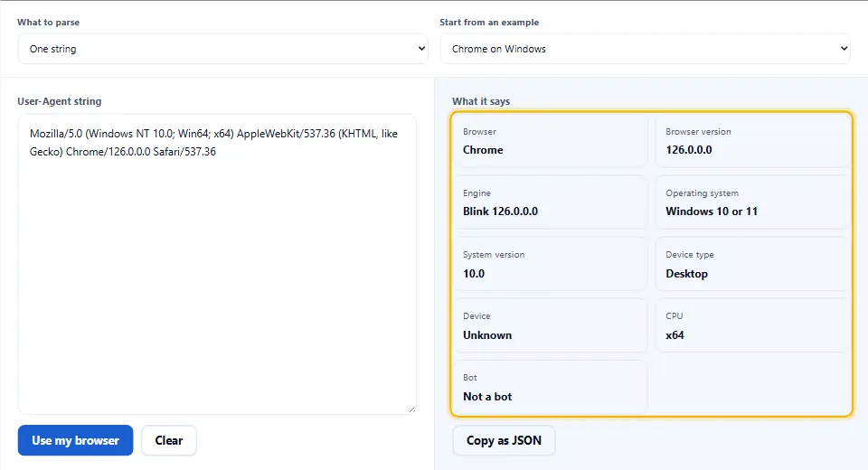Click the 'Device type' field label
The width and height of the screenshot is (868, 470).
tap(690, 255)
